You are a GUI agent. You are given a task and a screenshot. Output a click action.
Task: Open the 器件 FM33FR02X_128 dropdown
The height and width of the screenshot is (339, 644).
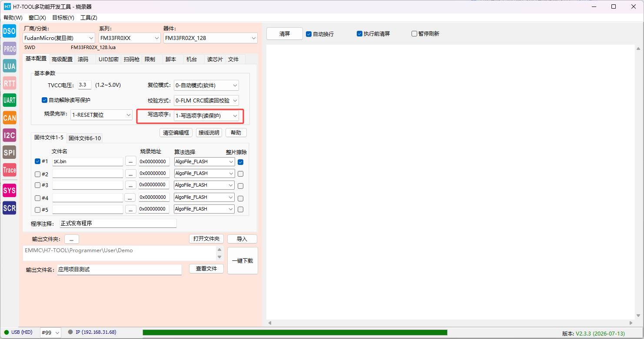click(x=211, y=38)
